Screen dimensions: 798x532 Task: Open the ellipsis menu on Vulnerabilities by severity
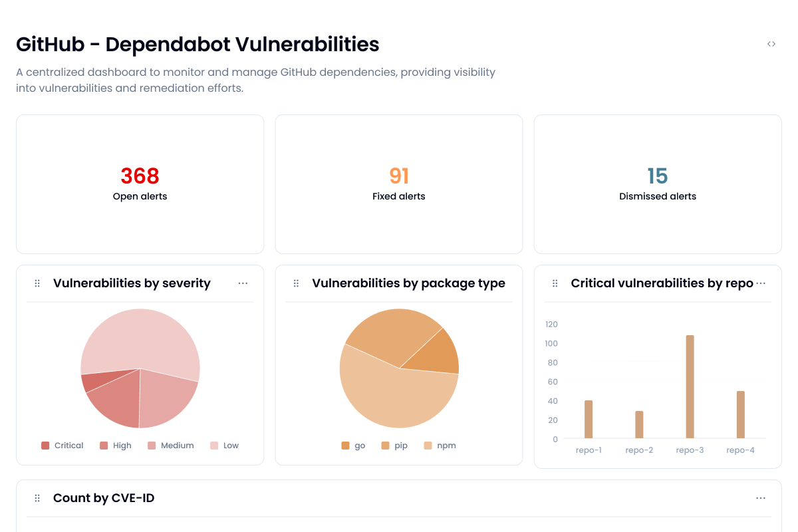[243, 283]
